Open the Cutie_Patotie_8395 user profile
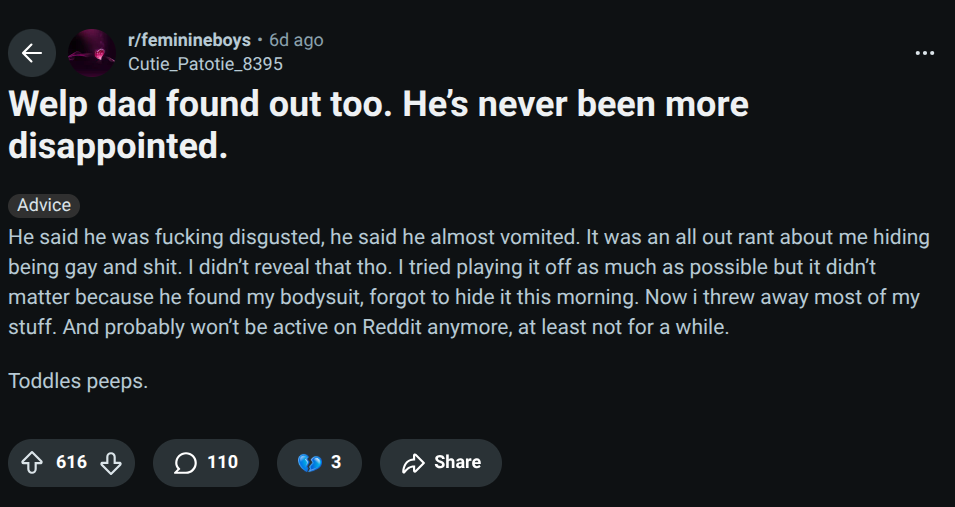Screen dimensions: 955x507 pyautogui.click(x=205, y=64)
